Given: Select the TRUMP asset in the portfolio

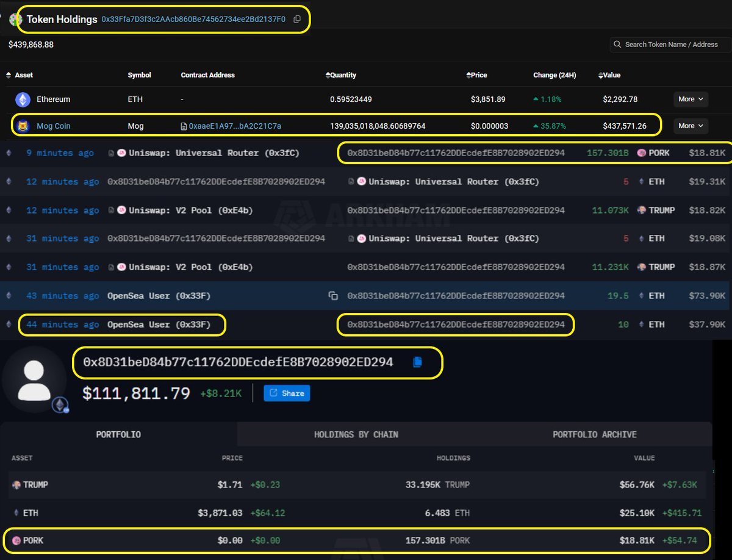Looking at the screenshot, I should pos(35,485).
